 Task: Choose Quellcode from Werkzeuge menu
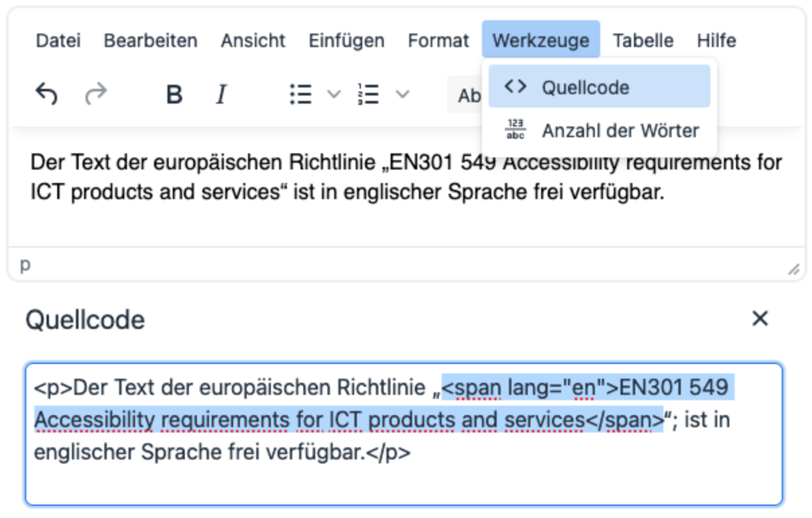(600, 87)
